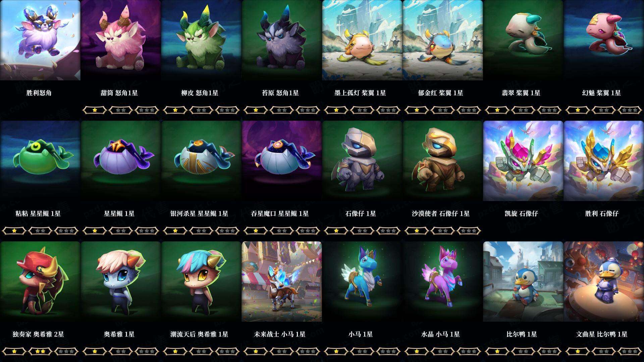Click the 潮流天后 奥希雅 1星 name label
The height and width of the screenshot is (362, 644).
(199, 334)
